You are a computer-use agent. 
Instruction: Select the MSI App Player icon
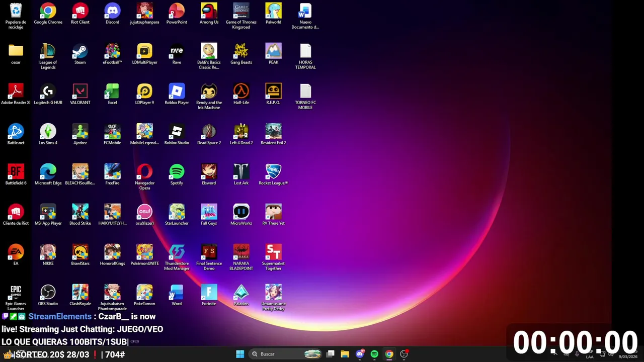[x=48, y=215]
